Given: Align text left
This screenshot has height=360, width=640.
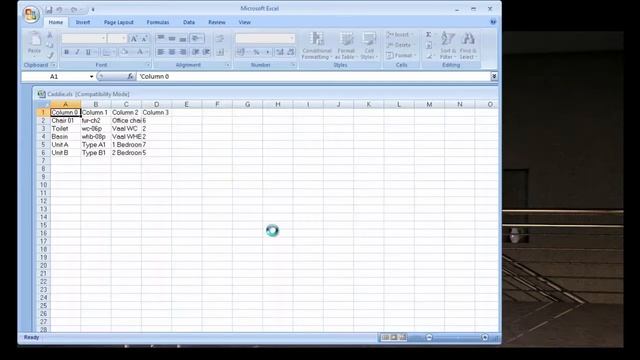Looking at the screenshot, I should pos(161,52).
